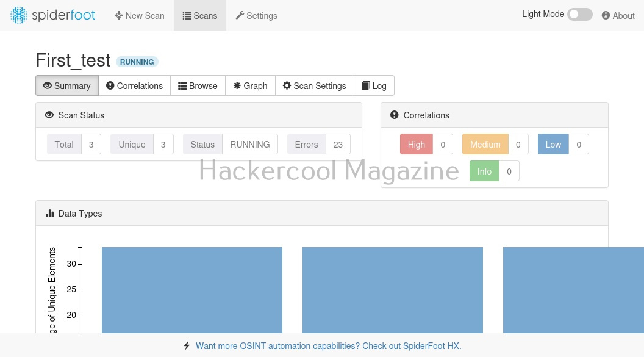This screenshot has width=644, height=357.
Task: Click the Info correlations count 0
Action: coord(509,171)
